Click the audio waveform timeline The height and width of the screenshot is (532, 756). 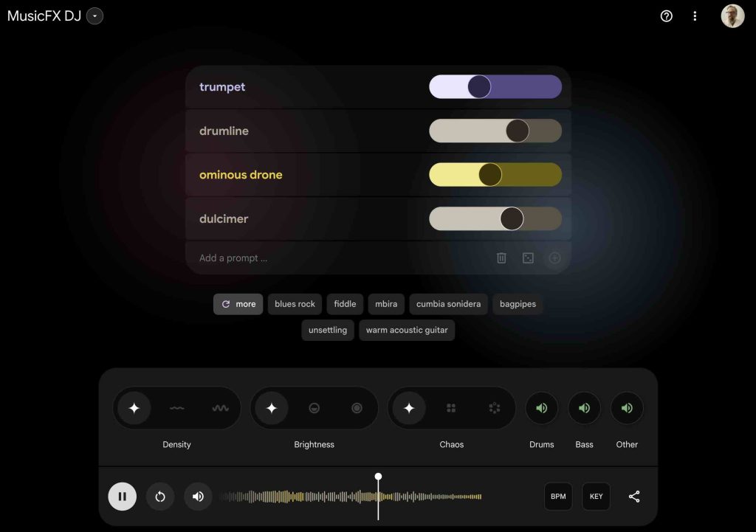pos(351,497)
